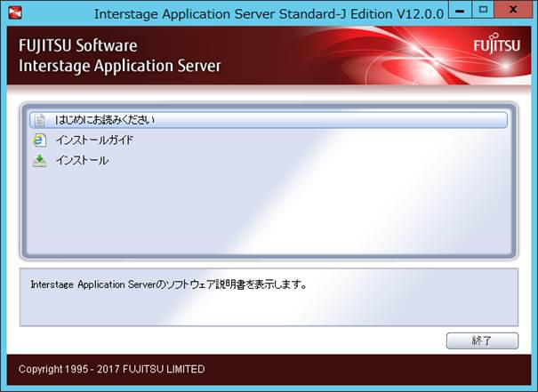Click the window title Interstage Application Server Standard-J Edition
538x392 pixels.
coord(269,14)
